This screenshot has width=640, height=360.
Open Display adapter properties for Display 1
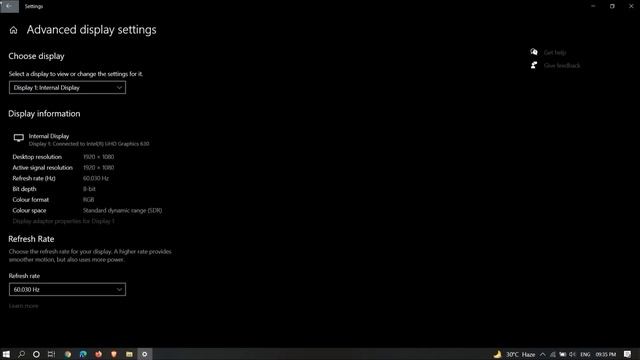tap(63, 221)
